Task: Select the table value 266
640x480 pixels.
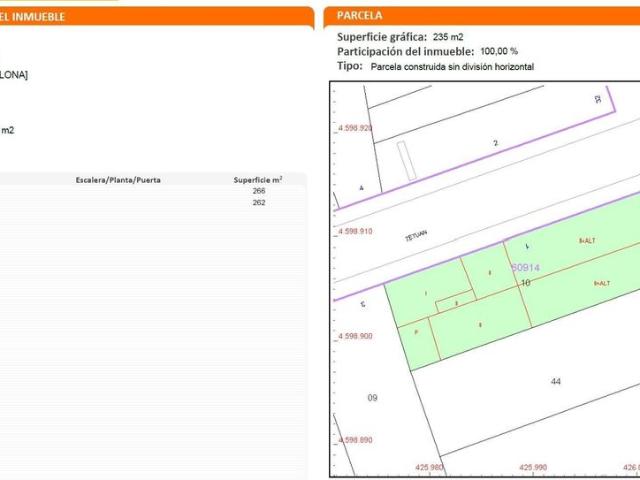Action: click(259, 191)
